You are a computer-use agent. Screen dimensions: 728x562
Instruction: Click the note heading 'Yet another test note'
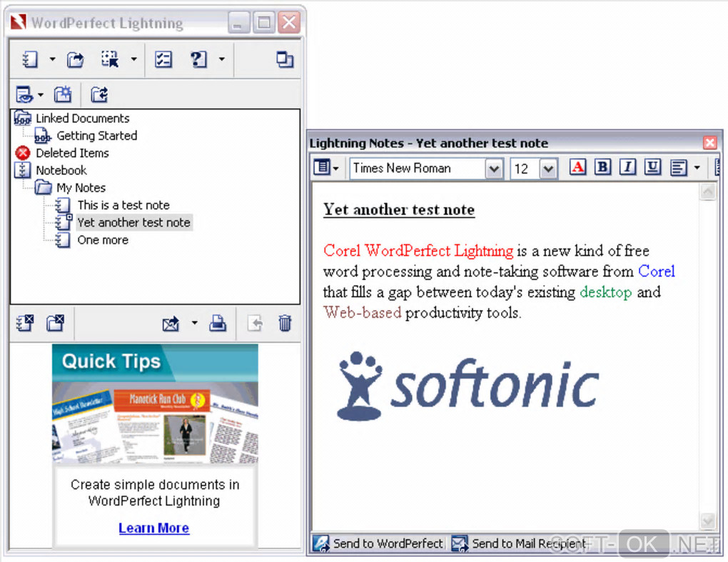click(x=399, y=209)
